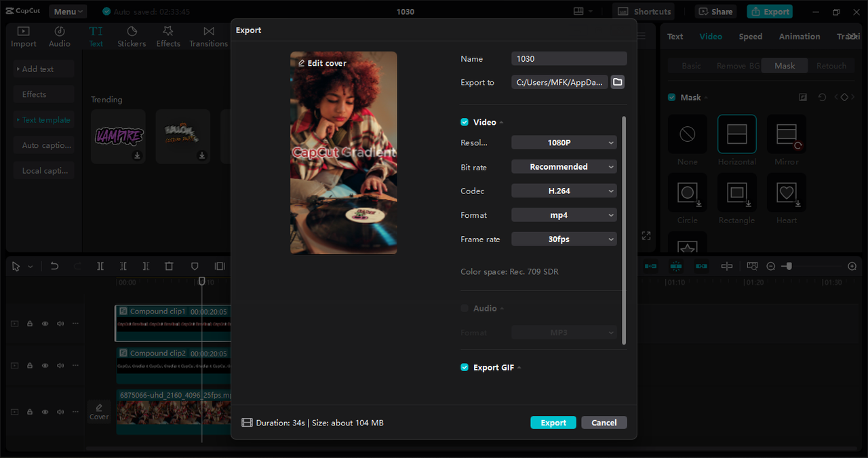868x458 pixels.
Task: Choose the Horizontal mask
Action: [737, 134]
